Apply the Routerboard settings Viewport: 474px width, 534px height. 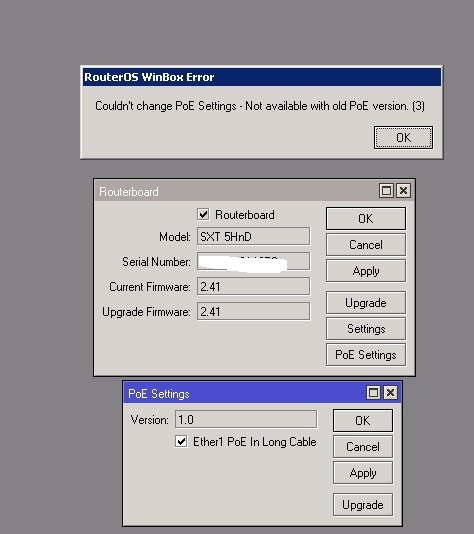pos(366,271)
